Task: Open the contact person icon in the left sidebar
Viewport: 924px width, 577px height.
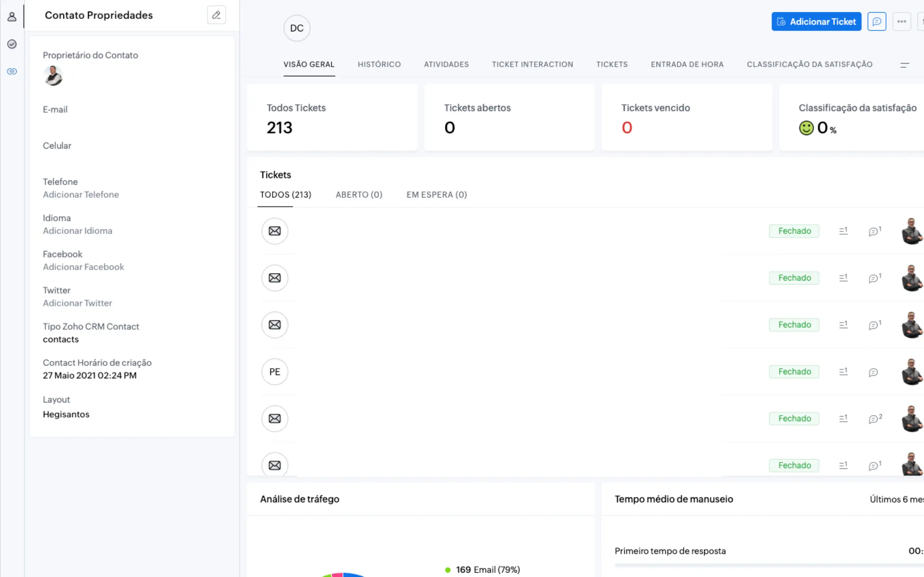Action: click(12, 17)
